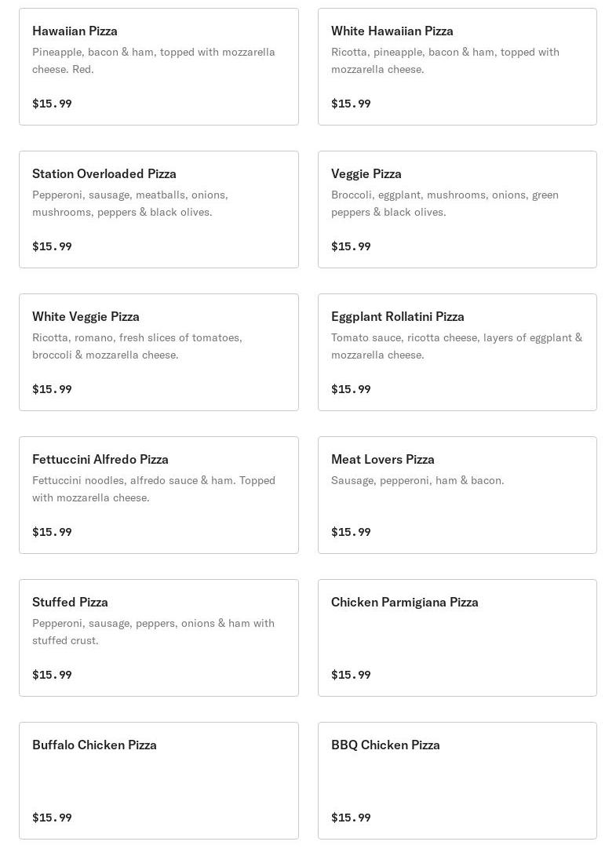Click the price under Buffalo Chicken Pizza
Image resolution: width=616 pixels, height=856 pixels.
pyautogui.click(x=52, y=818)
